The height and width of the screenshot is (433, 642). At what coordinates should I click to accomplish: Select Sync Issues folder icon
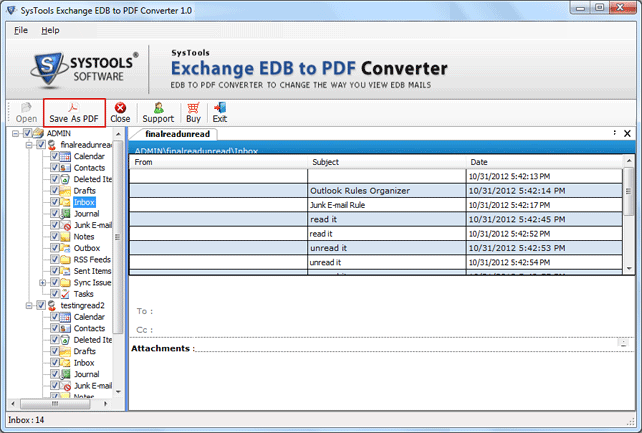(65, 282)
